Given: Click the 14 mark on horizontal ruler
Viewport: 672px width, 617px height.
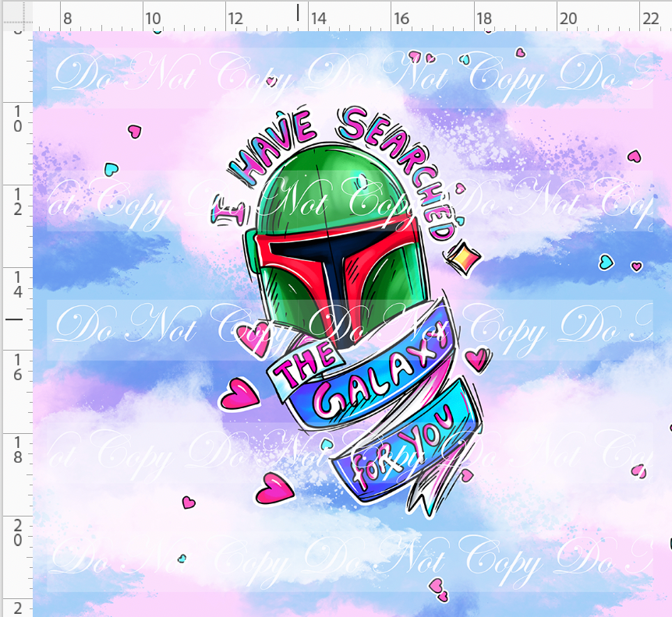Looking at the screenshot, I should pos(318,19).
